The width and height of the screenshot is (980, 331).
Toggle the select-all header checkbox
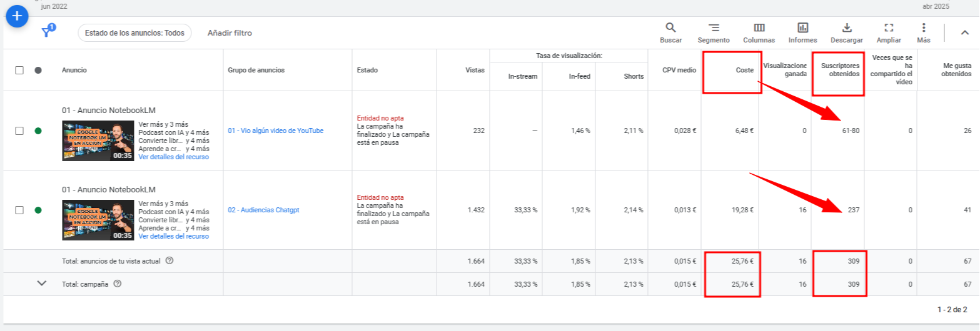19,71
